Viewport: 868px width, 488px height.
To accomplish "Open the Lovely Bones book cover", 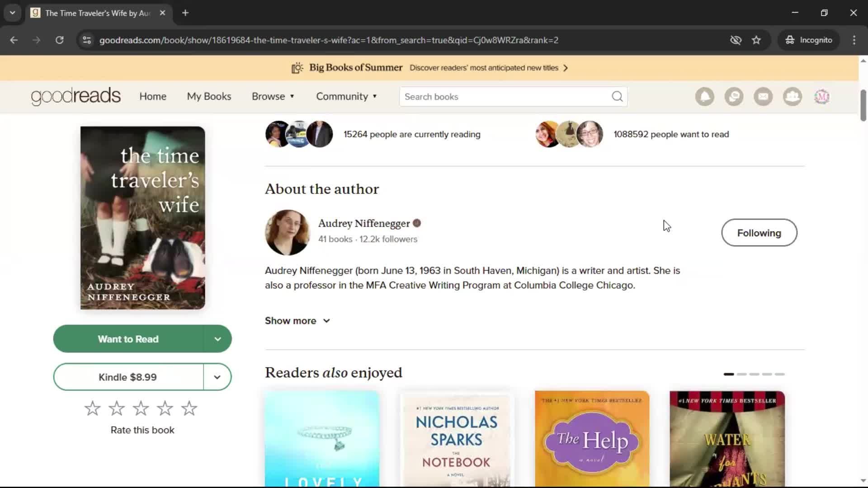I will click(322, 439).
